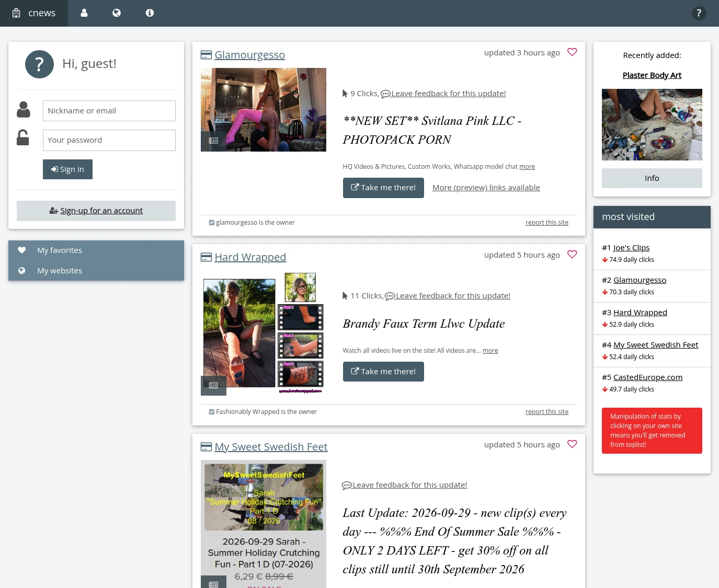Open Sign-up for an account
The height and width of the screenshot is (588, 719).
96,211
